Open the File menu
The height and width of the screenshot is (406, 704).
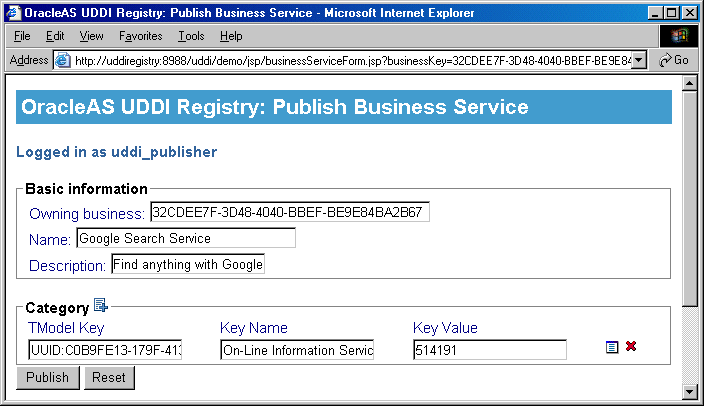point(22,36)
